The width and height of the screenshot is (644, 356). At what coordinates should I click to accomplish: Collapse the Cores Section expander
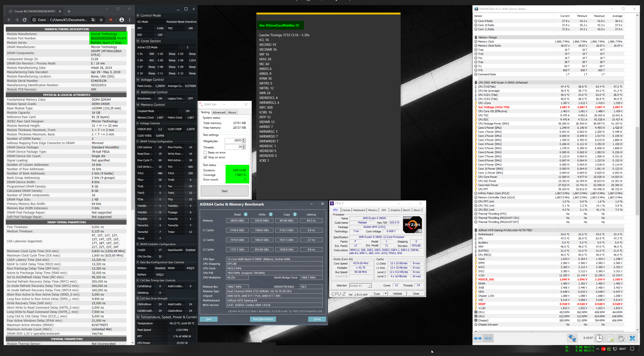click(x=138, y=41)
